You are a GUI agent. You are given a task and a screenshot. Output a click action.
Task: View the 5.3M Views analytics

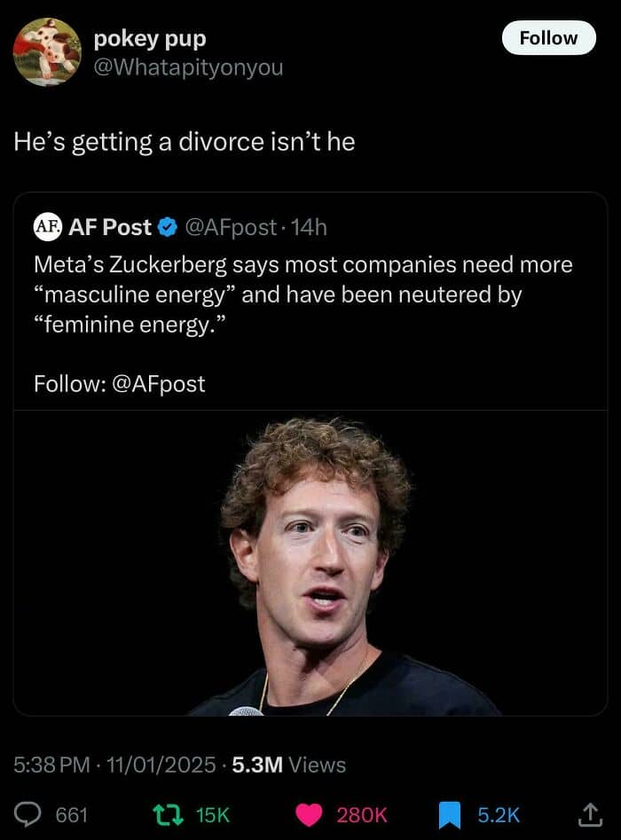click(288, 764)
